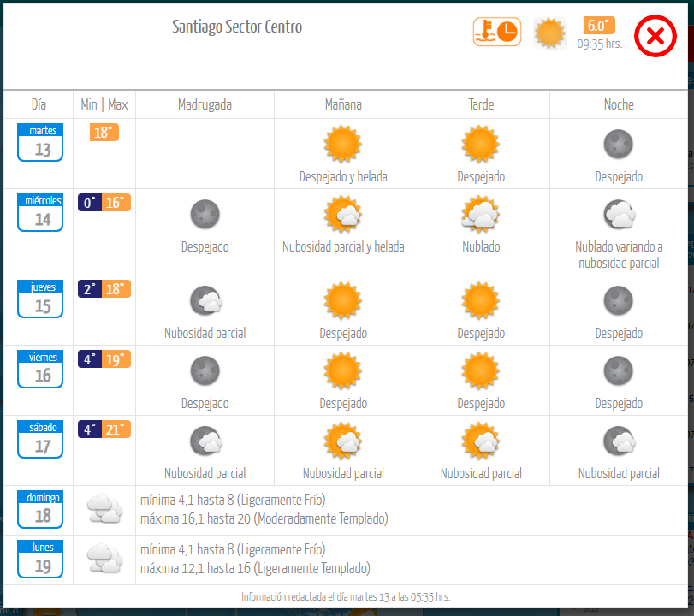Click miércoles Noche cloudy moon icon

click(x=620, y=214)
